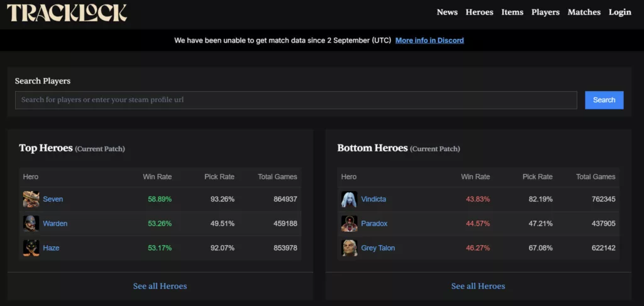Click the Tracklock logo
Screen dimensions: 644x306
coord(67,13)
